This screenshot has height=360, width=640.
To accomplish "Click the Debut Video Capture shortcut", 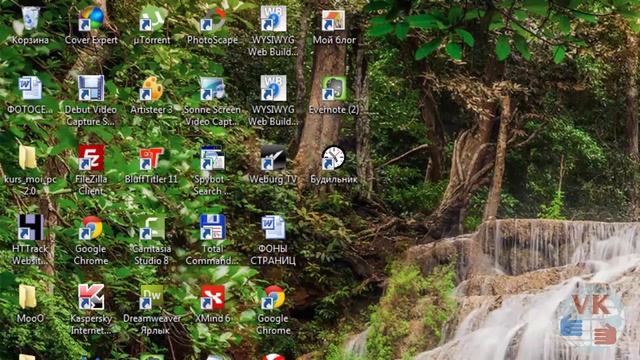I will pyautogui.click(x=91, y=89).
